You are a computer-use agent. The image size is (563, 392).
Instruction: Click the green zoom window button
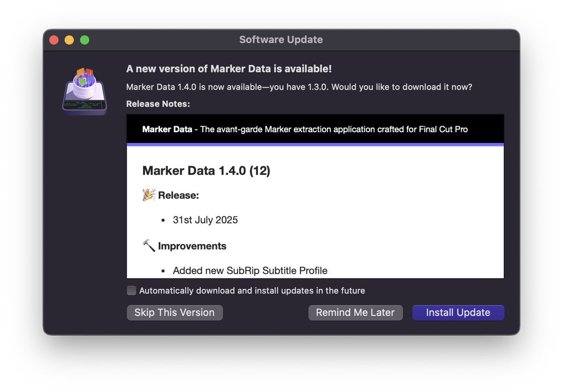84,40
